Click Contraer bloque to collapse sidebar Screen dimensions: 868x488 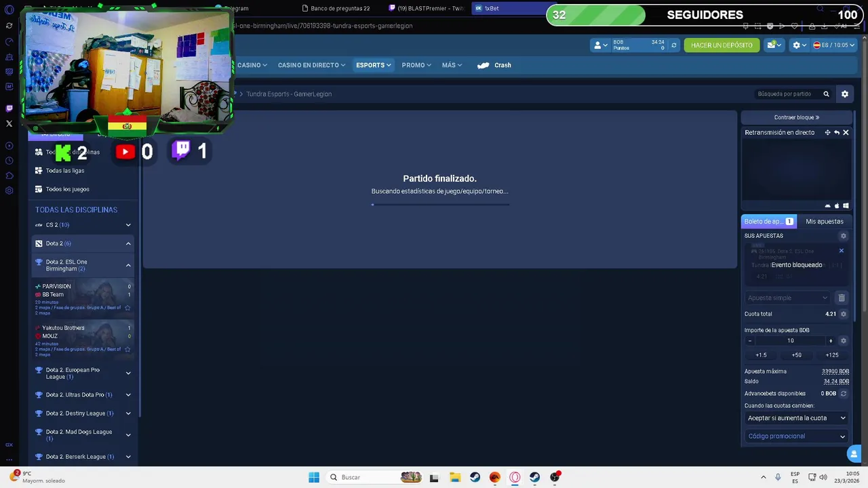pyautogui.click(x=797, y=117)
